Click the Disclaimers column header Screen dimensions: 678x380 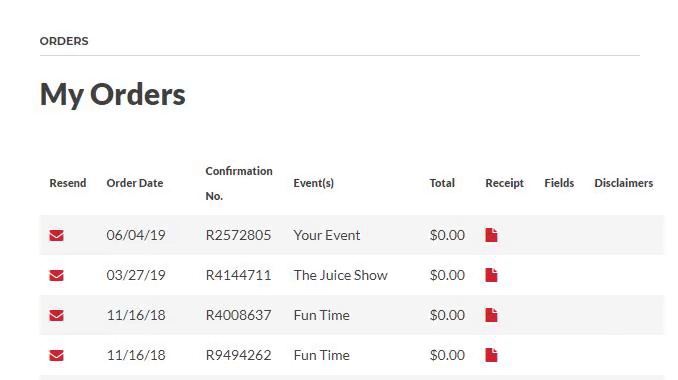click(624, 183)
